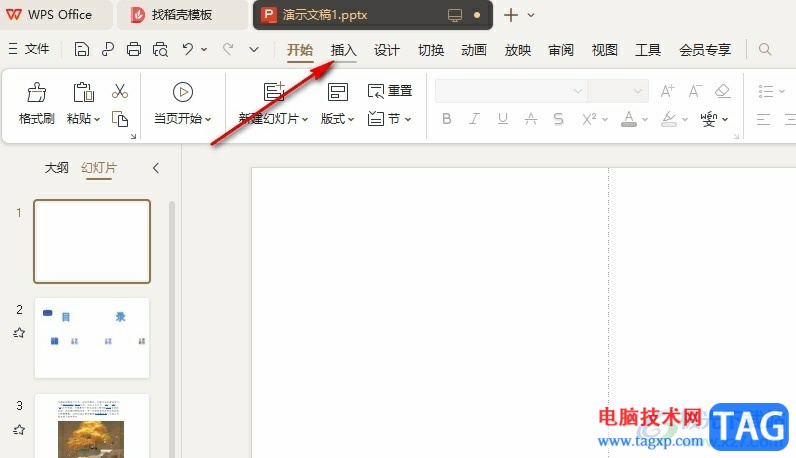Image resolution: width=796 pixels, height=458 pixels.
Task: Apply font color A swatch
Action: 628,119
